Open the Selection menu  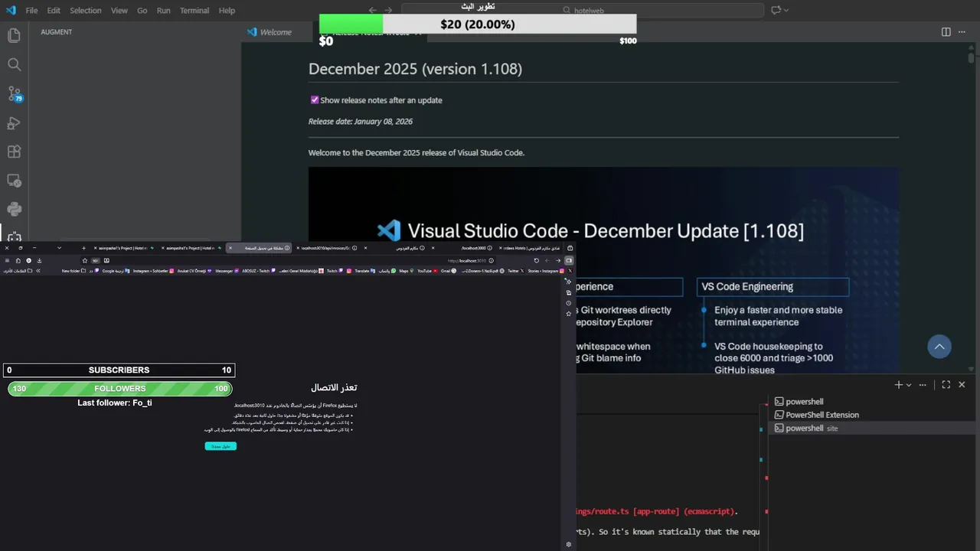(x=85, y=10)
